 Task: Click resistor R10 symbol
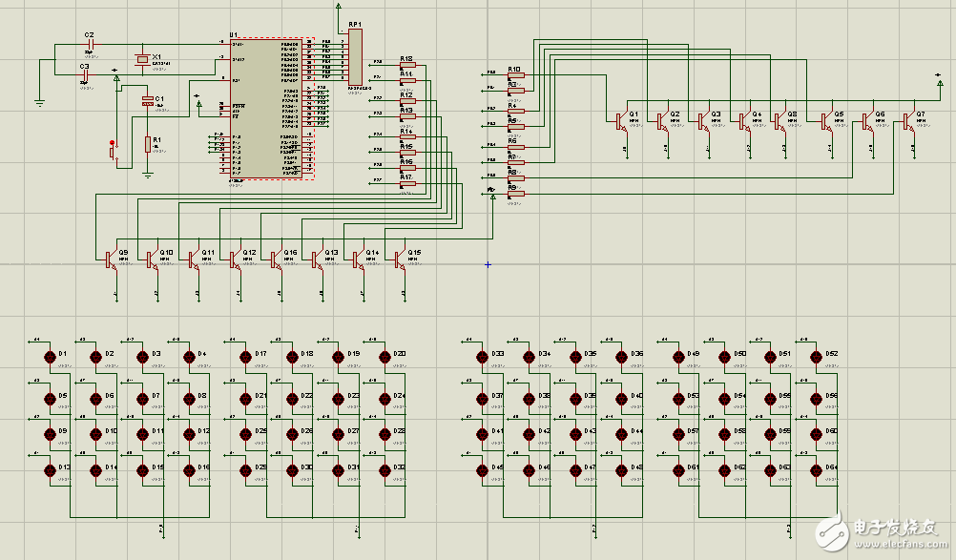tap(516, 75)
